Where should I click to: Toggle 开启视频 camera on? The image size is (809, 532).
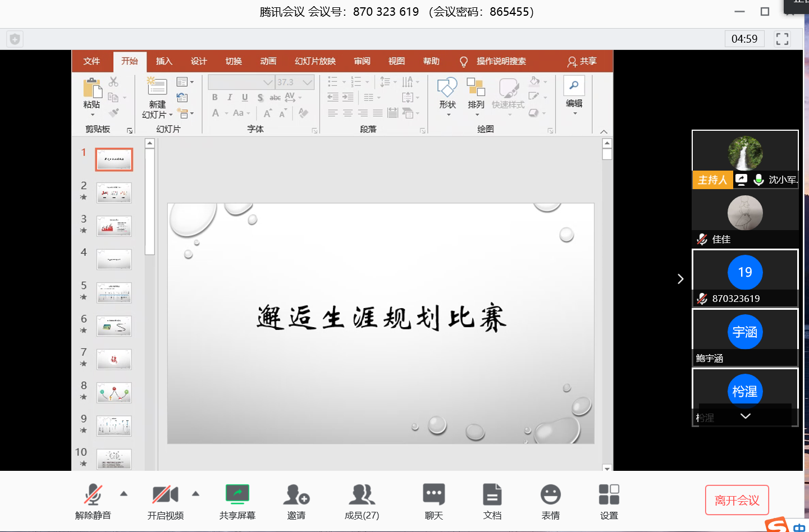click(165, 496)
